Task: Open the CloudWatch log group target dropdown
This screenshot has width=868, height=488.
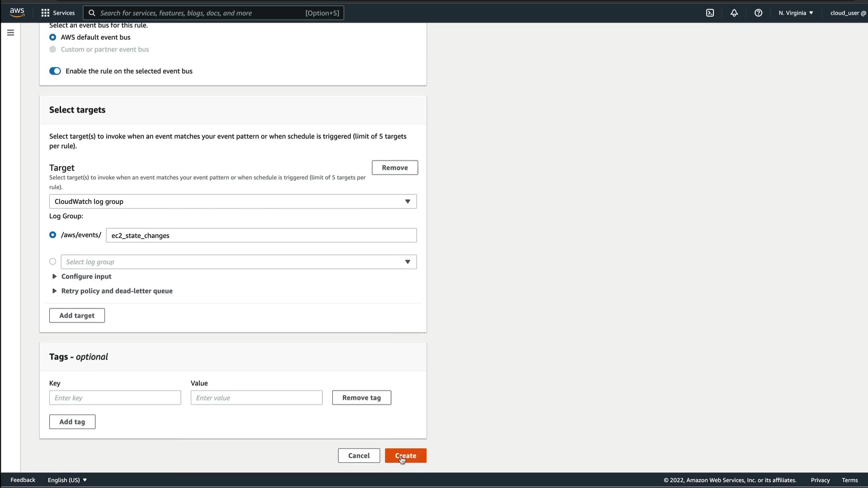Action: coord(233,202)
